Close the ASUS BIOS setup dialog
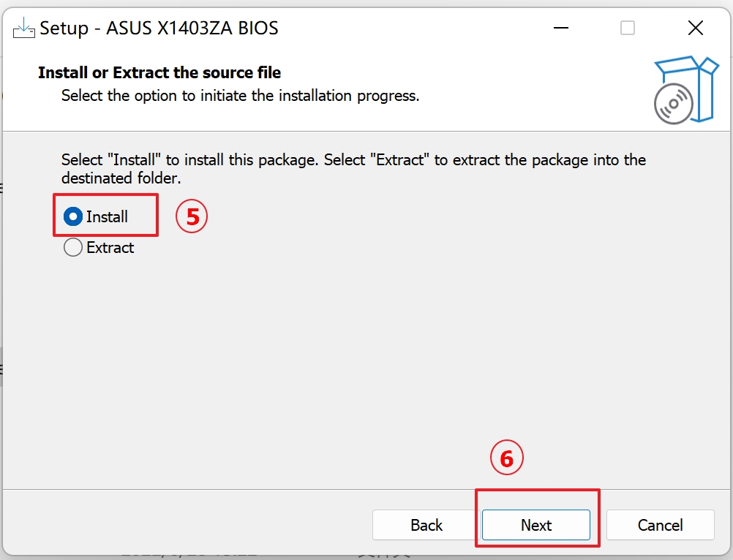733x560 pixels. click(695, 29)
